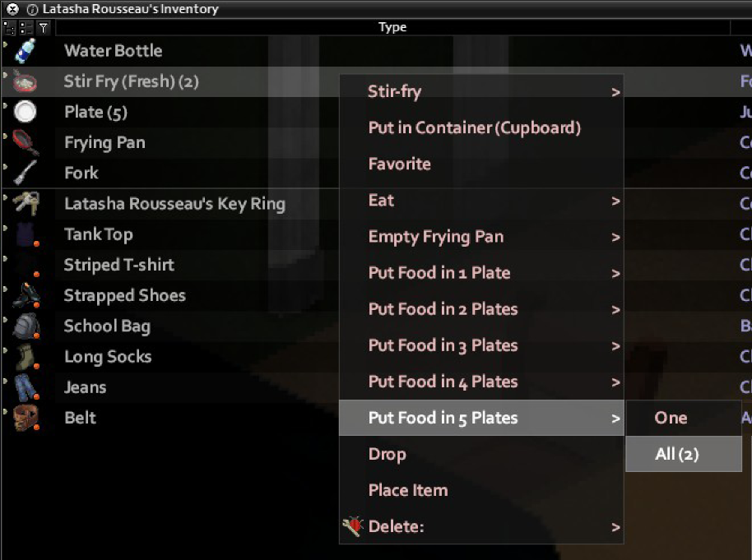Click the Type column header
Screen dimensions: 752x560
(392, 27)
